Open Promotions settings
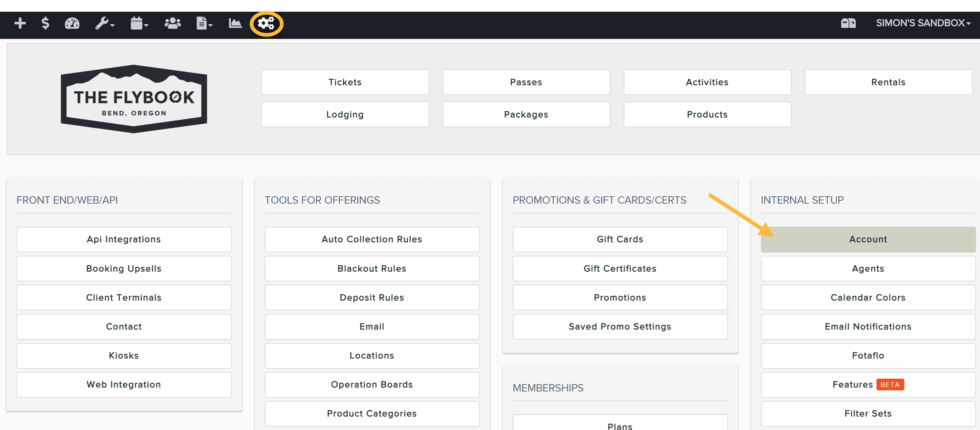Viewport: 980px width, 430px height. (620, 298)
